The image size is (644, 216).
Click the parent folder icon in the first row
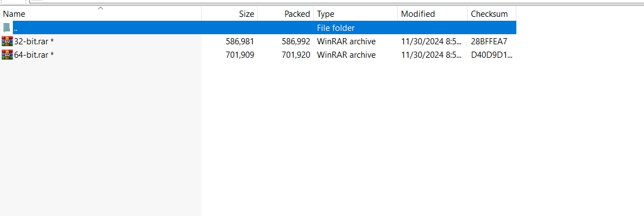pos(7,27)
